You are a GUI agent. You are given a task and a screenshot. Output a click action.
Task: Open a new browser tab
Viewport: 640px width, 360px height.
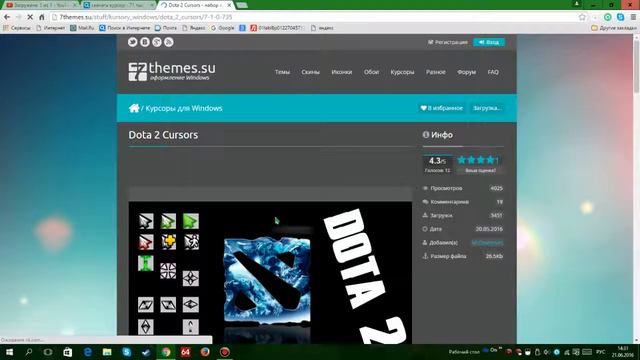point(242,5)
